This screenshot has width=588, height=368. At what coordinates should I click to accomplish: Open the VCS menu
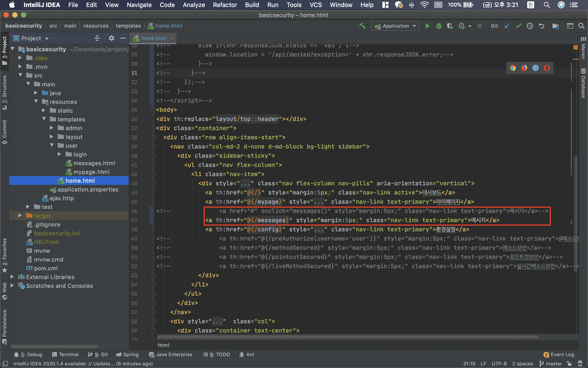pos(316,5)
